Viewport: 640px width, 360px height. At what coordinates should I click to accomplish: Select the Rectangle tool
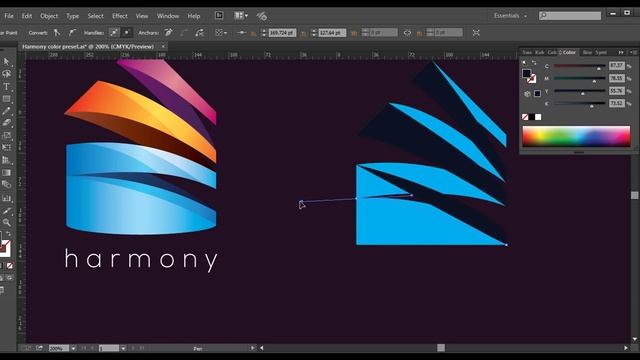(6, 99)
